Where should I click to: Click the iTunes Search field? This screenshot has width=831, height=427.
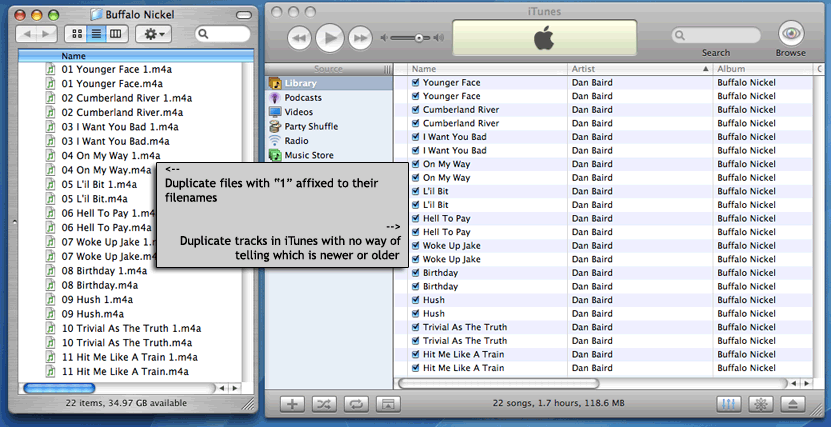click(716, 35)
